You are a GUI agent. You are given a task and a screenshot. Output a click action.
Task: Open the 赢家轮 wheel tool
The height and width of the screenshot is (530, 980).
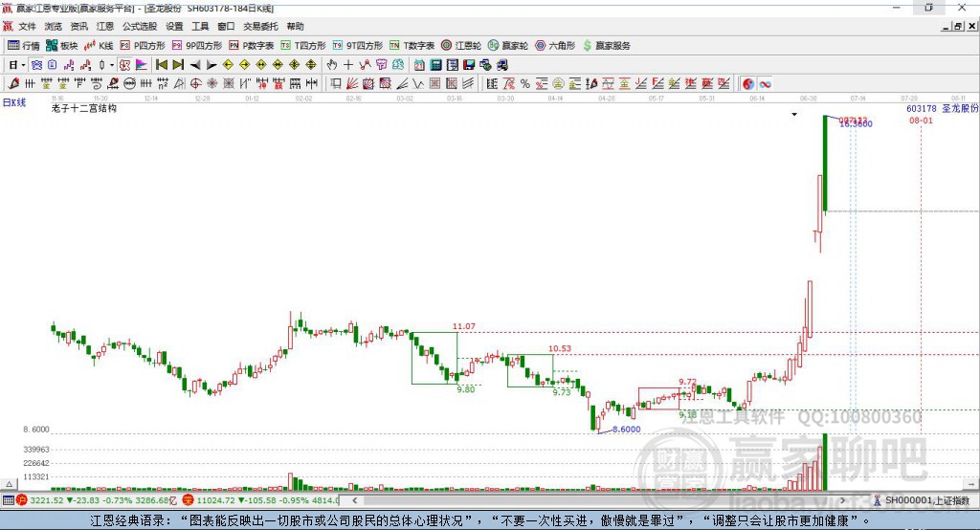click(x=508, y=46)
